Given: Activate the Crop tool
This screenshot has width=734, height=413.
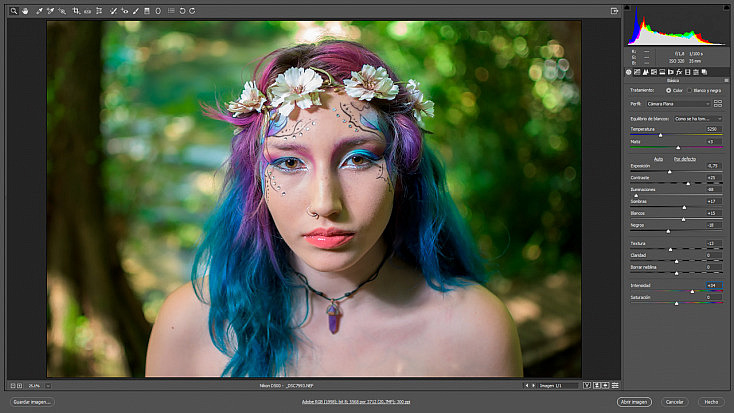Looking at the screenshot, I should pos(76,11).
